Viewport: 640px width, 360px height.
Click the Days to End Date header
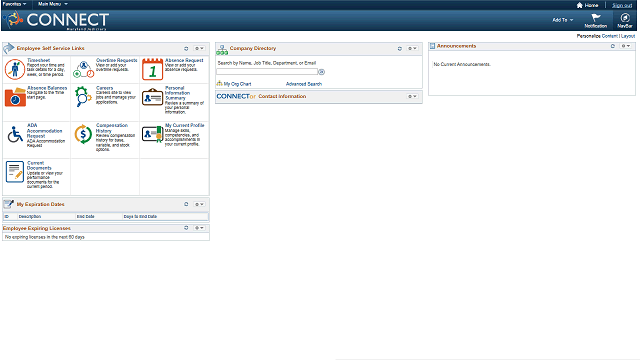tap(140, 216)
